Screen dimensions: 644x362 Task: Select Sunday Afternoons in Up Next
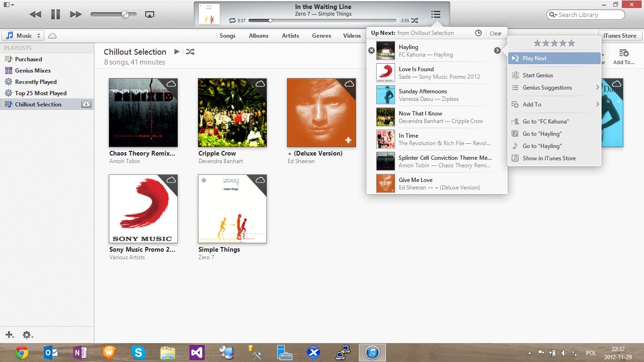[437, 95]
